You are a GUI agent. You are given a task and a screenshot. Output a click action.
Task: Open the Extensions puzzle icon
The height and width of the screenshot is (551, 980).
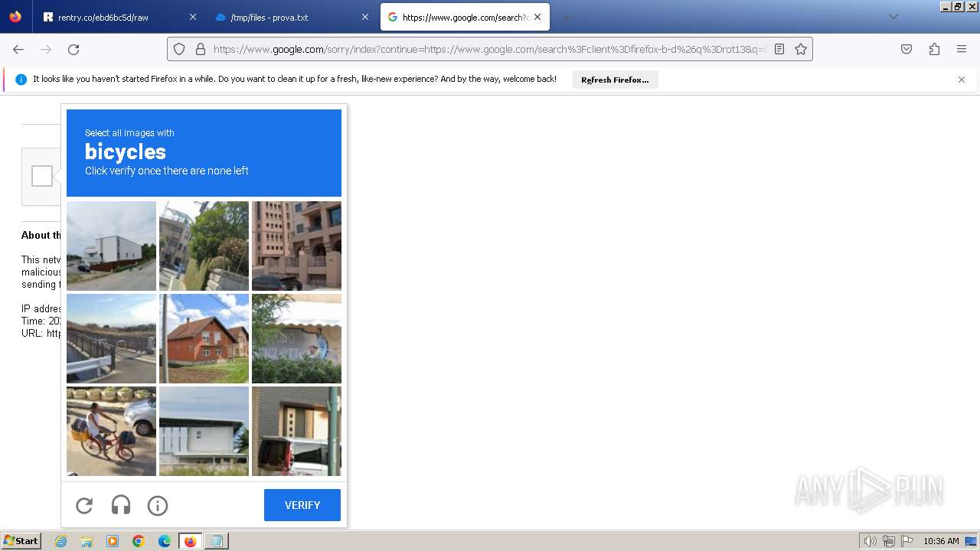pyautogui.click(x=934, y=49)
